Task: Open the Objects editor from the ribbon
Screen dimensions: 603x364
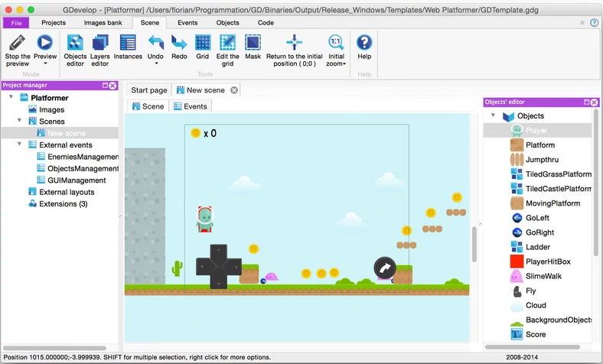Action: pyautogui.click(x=75, y=42)
